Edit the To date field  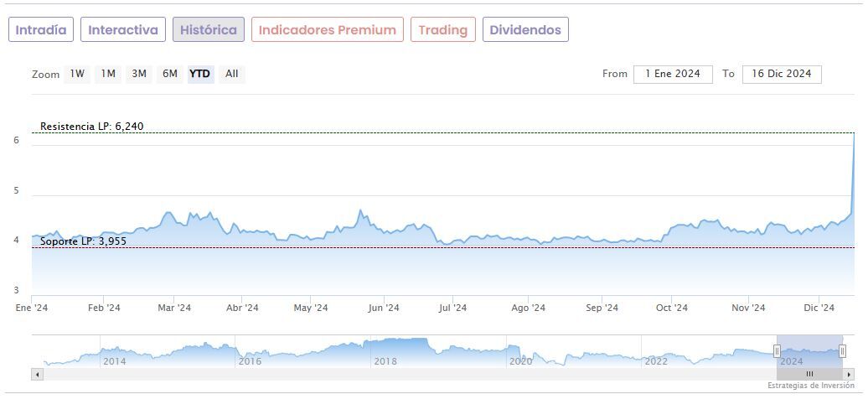tap(782, 74)
